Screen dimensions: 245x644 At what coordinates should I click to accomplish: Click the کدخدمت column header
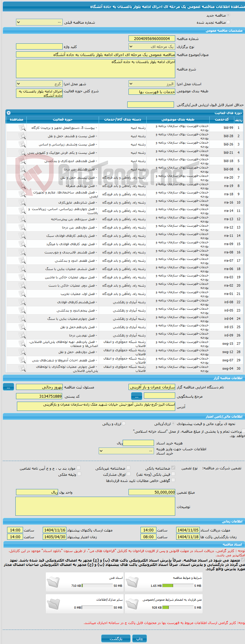pyautogui.click(x=222, y=119)
